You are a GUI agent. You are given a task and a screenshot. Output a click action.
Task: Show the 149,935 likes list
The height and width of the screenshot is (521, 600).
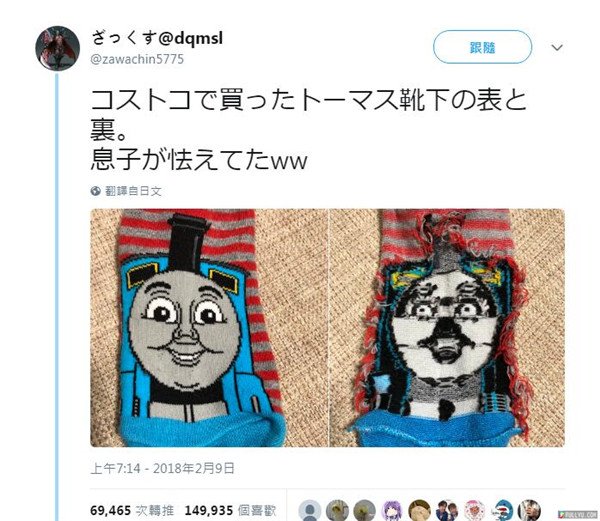click(x=230, y=510)
